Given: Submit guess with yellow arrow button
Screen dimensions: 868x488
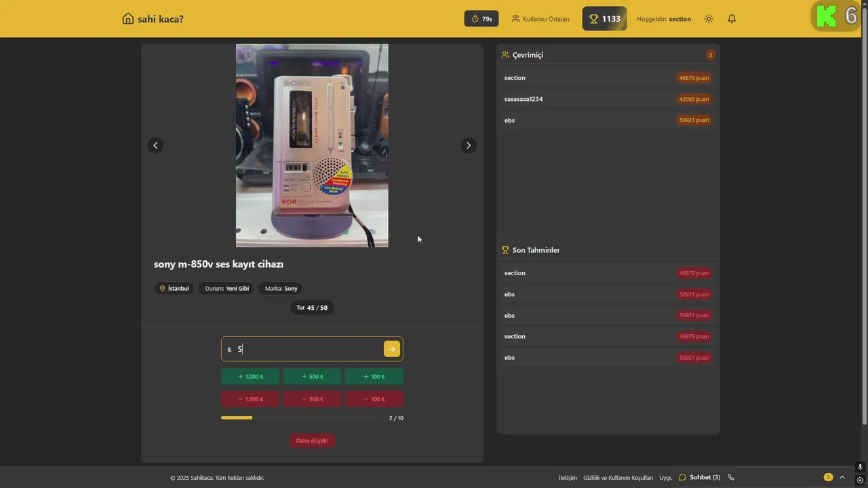Looking at the screenshot, I should 391,349.
